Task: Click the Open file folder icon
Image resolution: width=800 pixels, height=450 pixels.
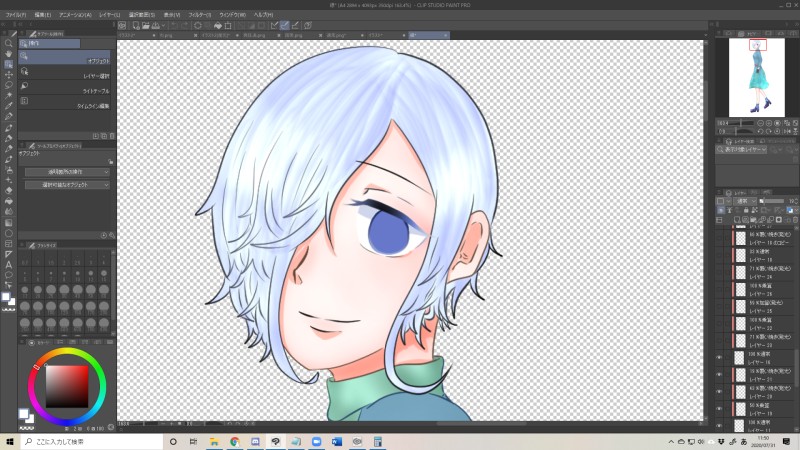Action: [x=146, y=25]
